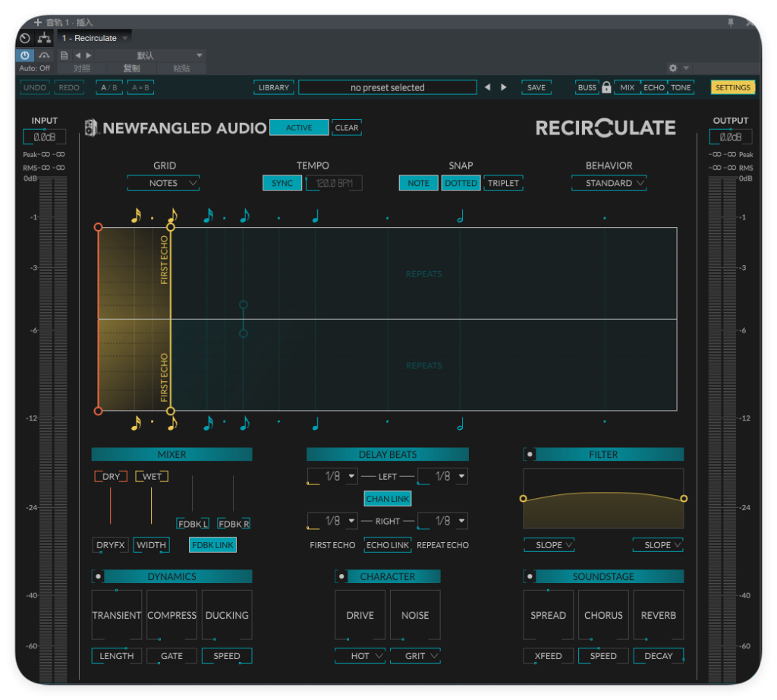This screenshot has width=777, height=700.
Task: Click the top orange dry handle circle
Action: point(98,227)
